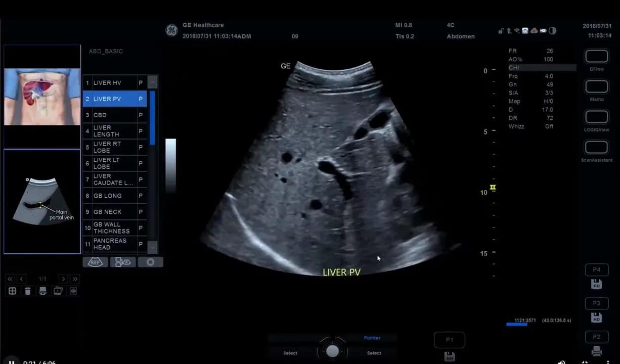
Task: Click the REF reference image icon
Action: (x=95, y=262)
